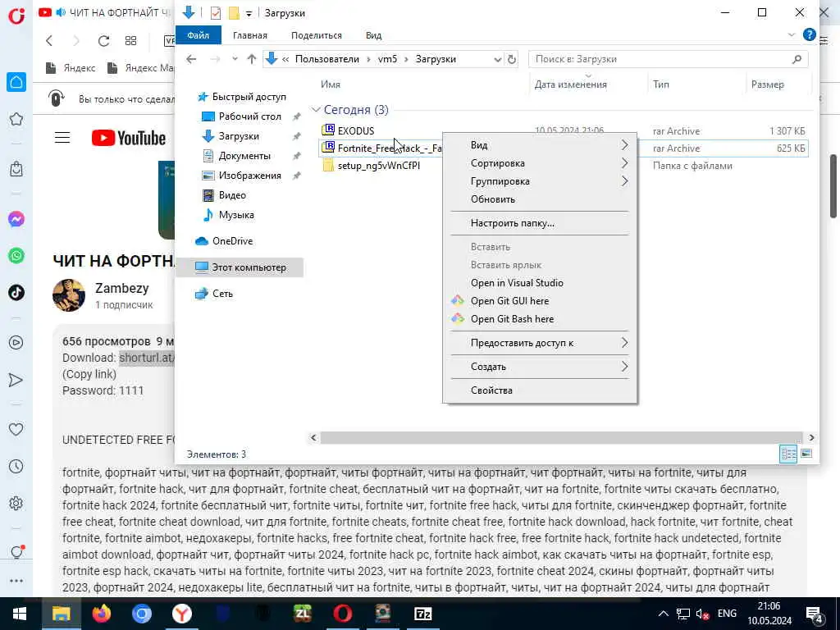Open the notification center icon
The image size is (840, 630).
pos(815,614)
